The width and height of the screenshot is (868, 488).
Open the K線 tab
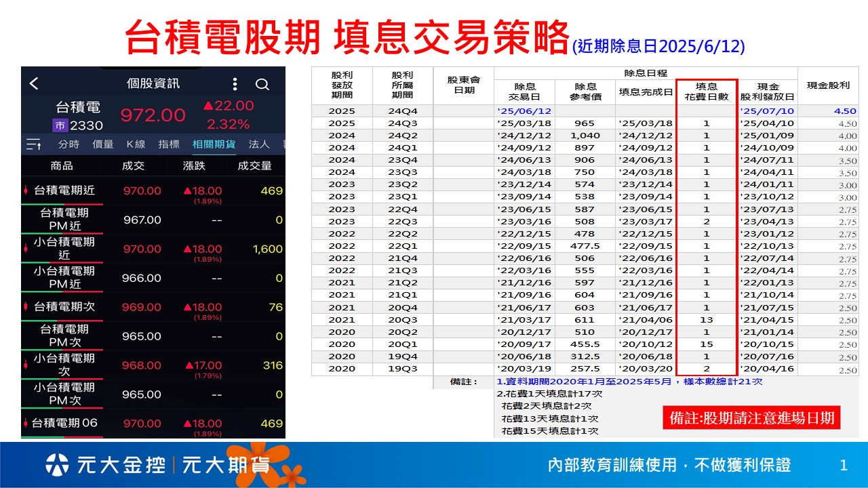click(x=136, y=144)
